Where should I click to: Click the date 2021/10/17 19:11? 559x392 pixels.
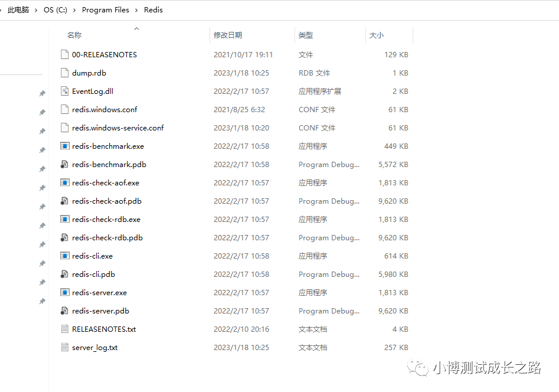[243, 54]
